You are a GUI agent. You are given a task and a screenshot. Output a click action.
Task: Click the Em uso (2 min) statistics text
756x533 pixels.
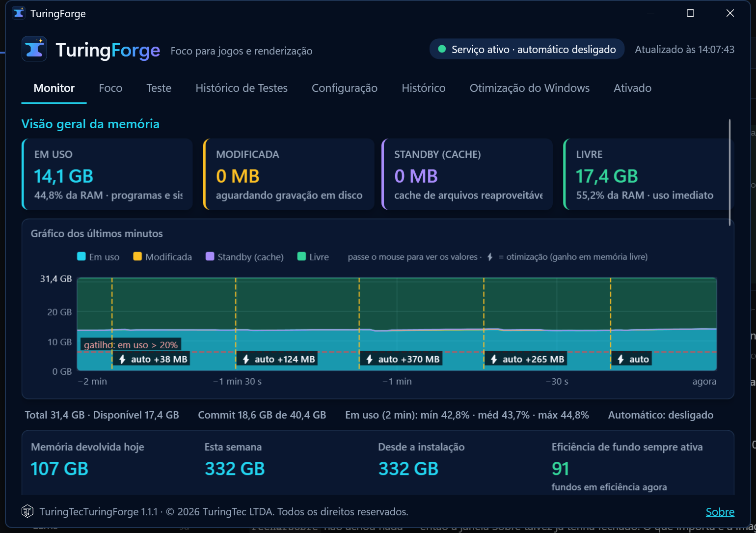467,415
